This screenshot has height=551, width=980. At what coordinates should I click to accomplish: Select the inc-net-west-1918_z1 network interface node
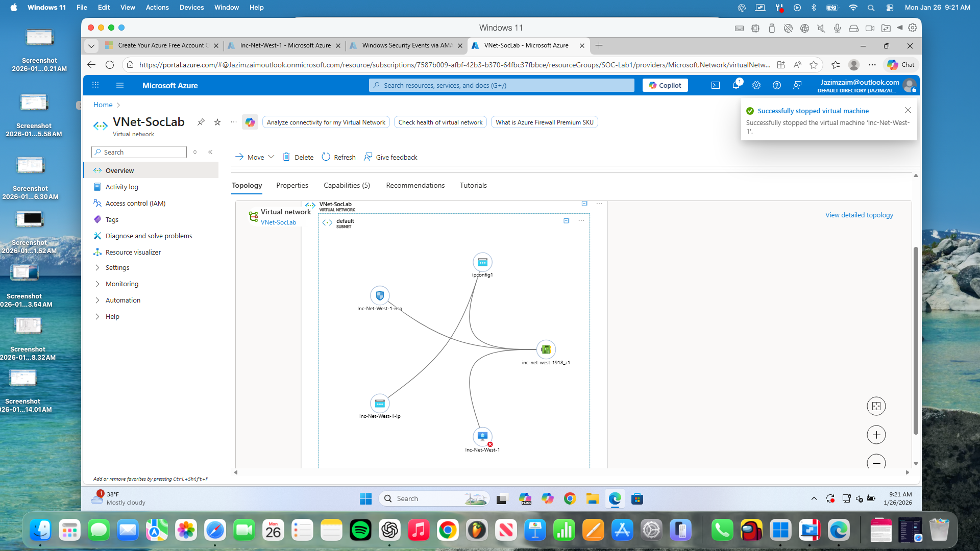click(x=546, y=349)
